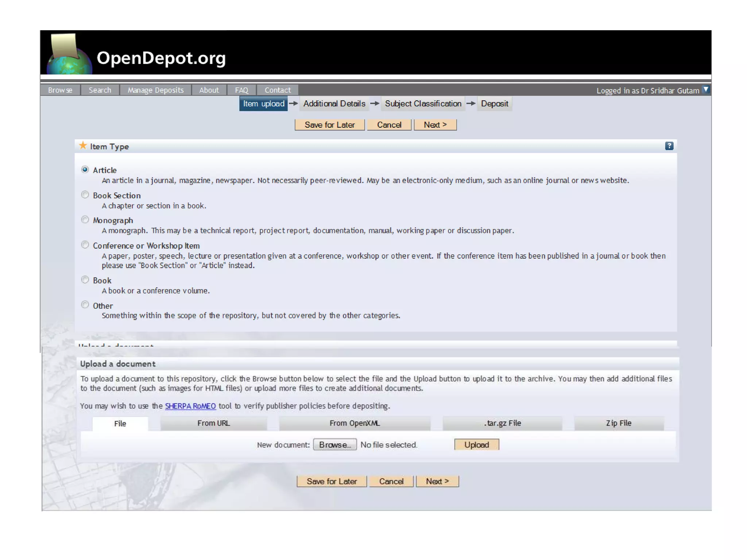Select the Article radio button
Viewport: 747px width, 560px height.
(x=85, y=170)
